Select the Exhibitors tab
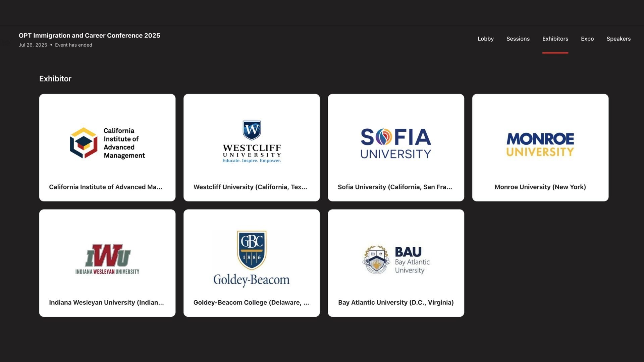Viewport: 644px width, 362px height. pos(555,39)
